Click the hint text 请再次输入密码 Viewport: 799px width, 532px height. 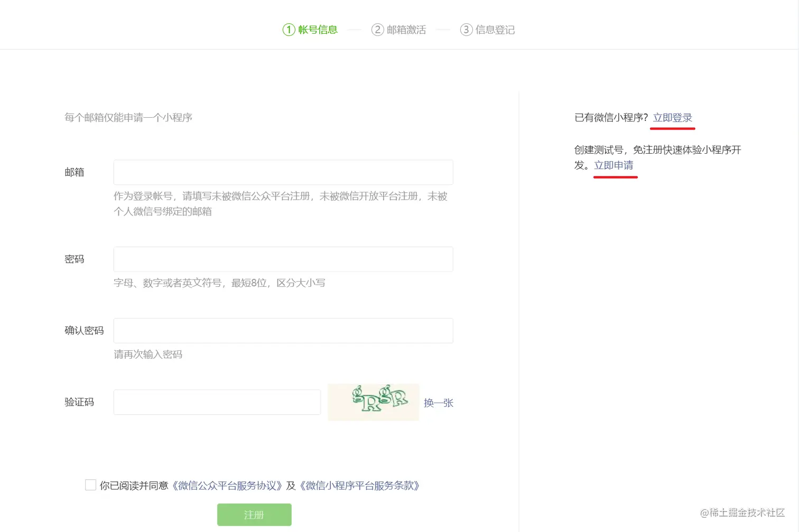point(148,354)
